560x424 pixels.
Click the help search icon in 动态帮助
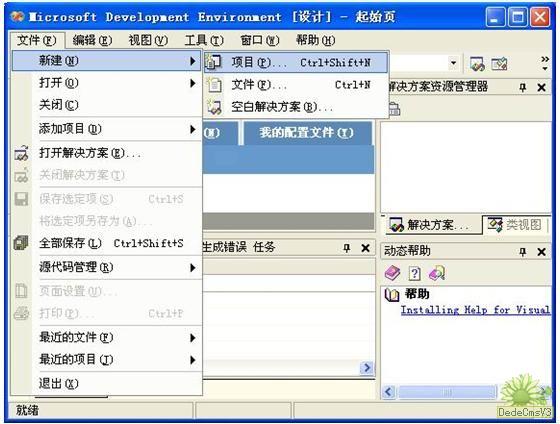[x=437, y=274]
